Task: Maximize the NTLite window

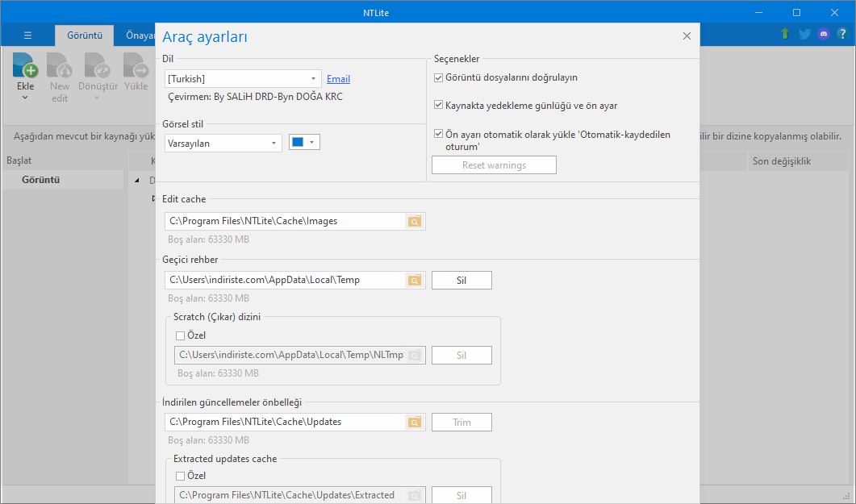Action: tap(796, 13)
